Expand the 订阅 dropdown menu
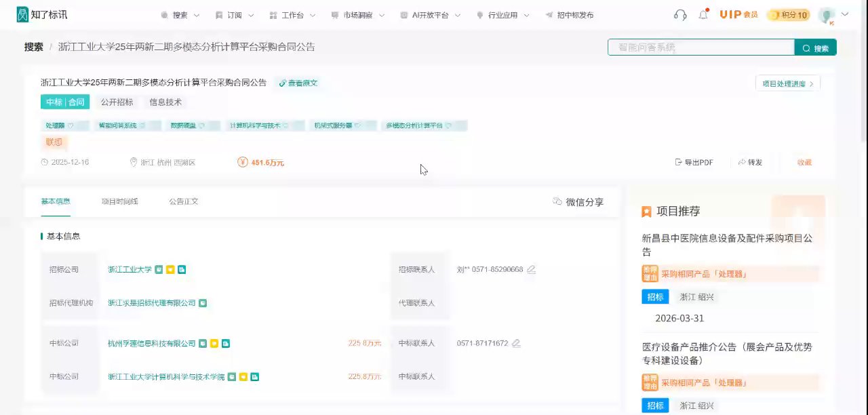The width and height of the screenshot is (868, 415). coord(250,15)
